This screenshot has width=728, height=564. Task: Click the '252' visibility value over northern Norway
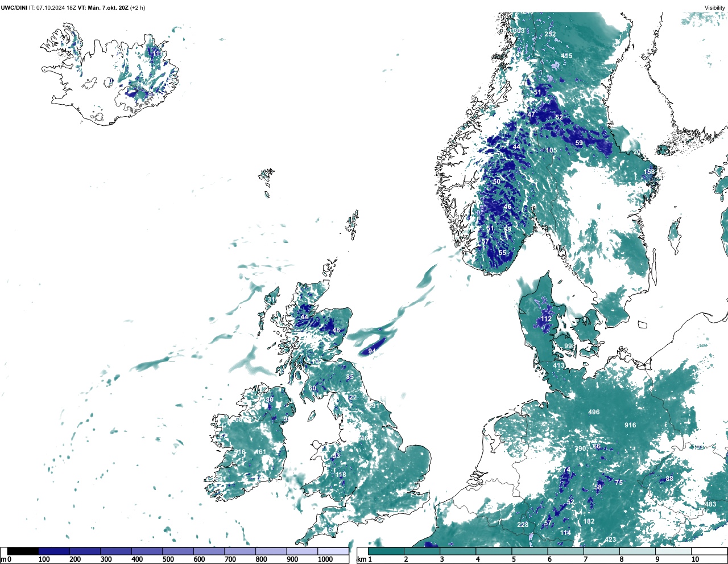pos(550,34)
